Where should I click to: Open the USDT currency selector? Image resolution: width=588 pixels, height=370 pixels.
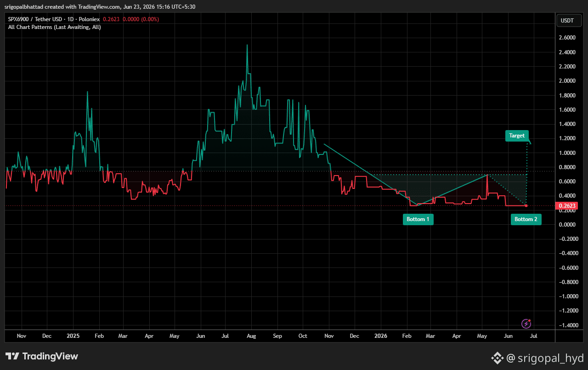[x=568, y=21]
